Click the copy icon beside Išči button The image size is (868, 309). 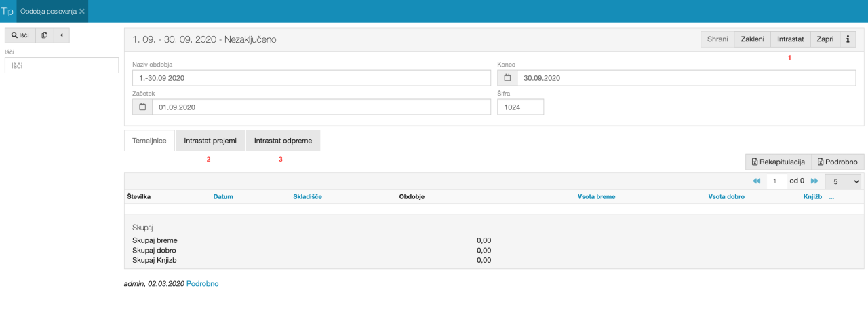click(44, 35)
